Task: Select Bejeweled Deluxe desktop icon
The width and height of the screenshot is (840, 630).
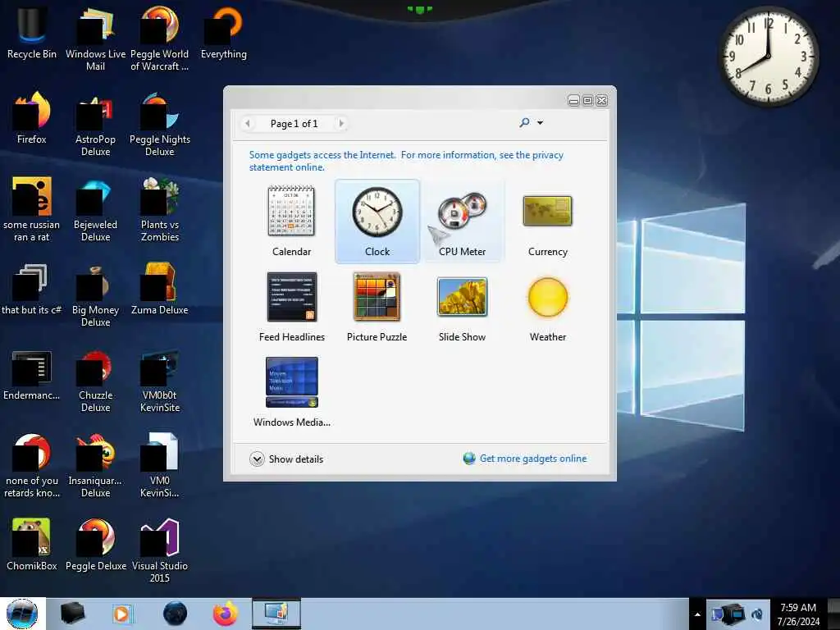Action: click(x=95, y=209)
